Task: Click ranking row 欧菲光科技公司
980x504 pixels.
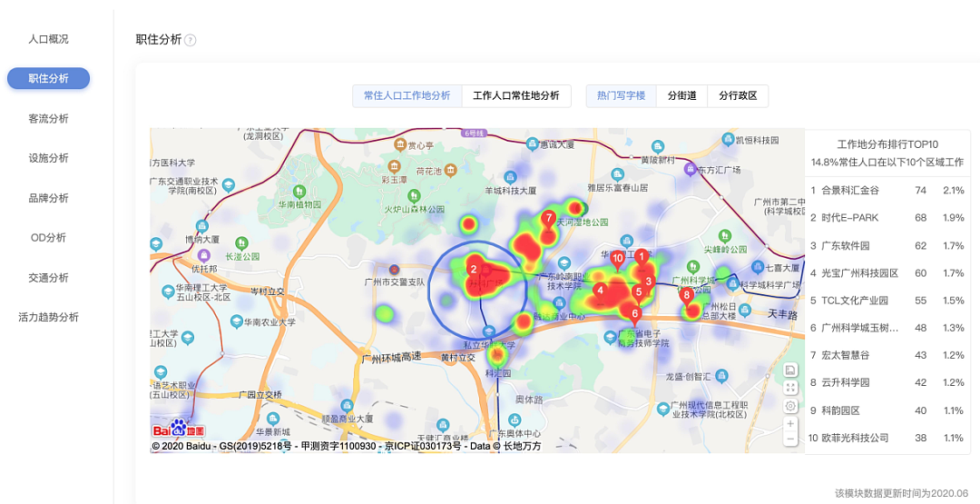Action: pyautogui.click(x=887, y=438)
